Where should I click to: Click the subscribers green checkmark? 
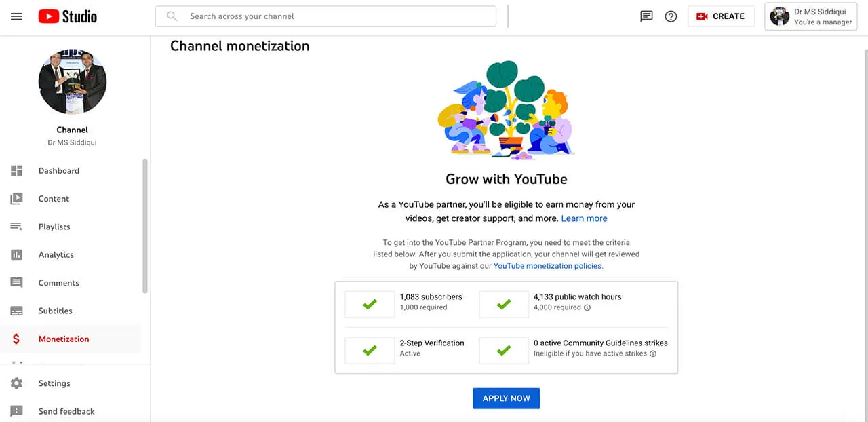point(370,305)
